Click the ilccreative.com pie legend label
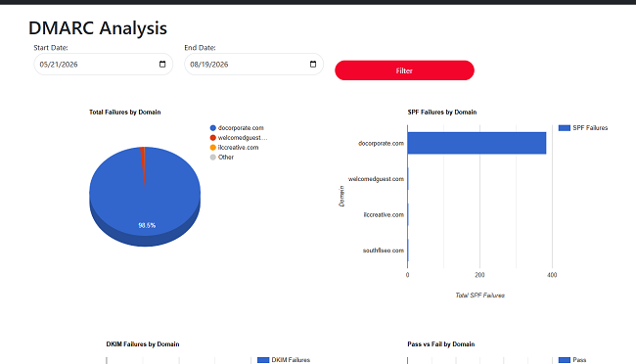 238,148
